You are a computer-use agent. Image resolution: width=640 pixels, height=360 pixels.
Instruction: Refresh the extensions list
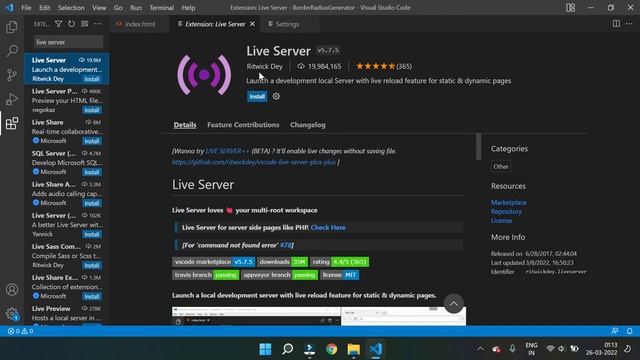click(71, 24)
